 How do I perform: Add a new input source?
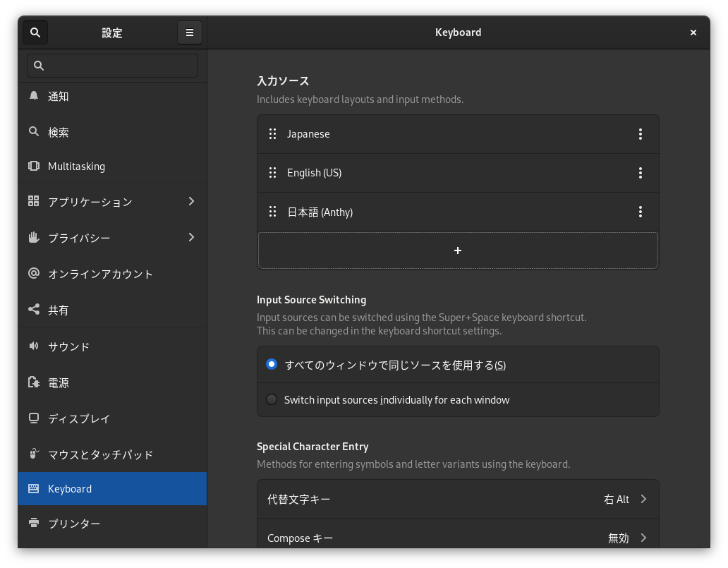(458, 250)
